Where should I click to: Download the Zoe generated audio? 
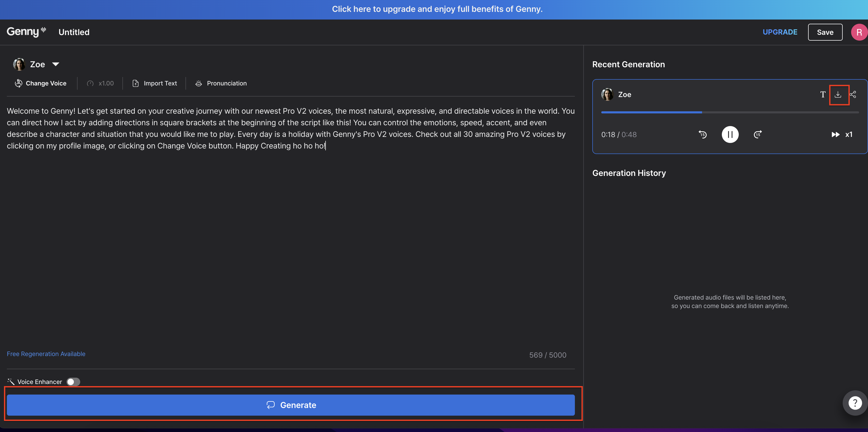click(x=838, y=95)
